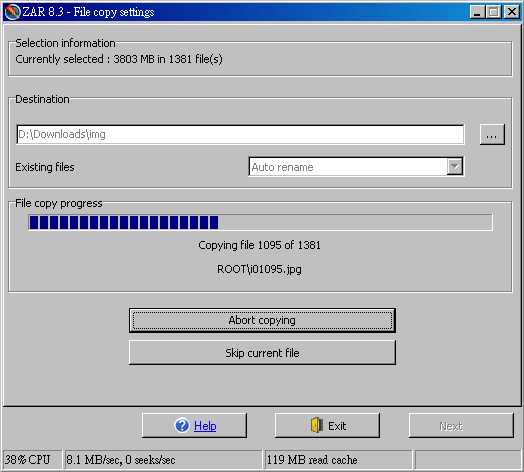Click the browse destination ellipsis button

492,134
